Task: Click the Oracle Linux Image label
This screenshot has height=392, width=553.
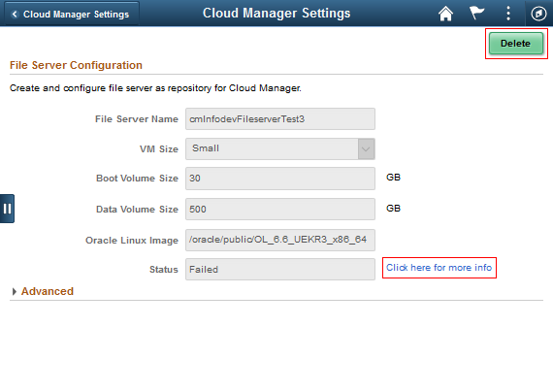Action: (132, 241)
